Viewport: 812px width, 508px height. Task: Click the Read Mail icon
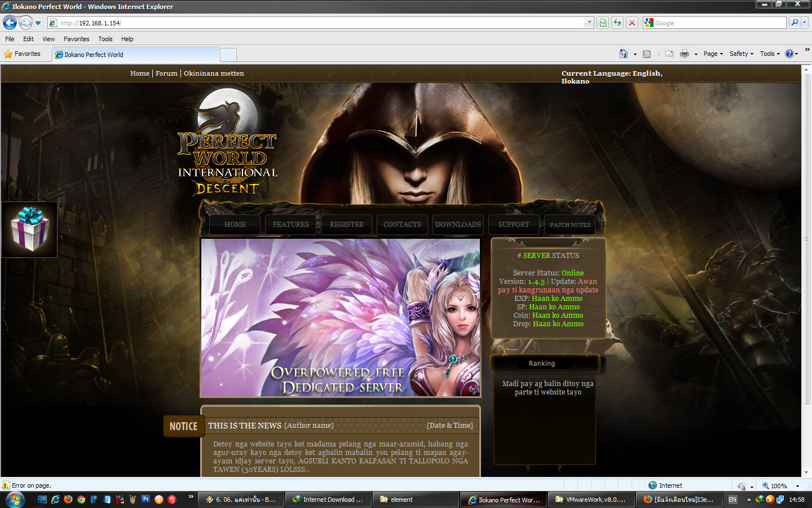669,54
